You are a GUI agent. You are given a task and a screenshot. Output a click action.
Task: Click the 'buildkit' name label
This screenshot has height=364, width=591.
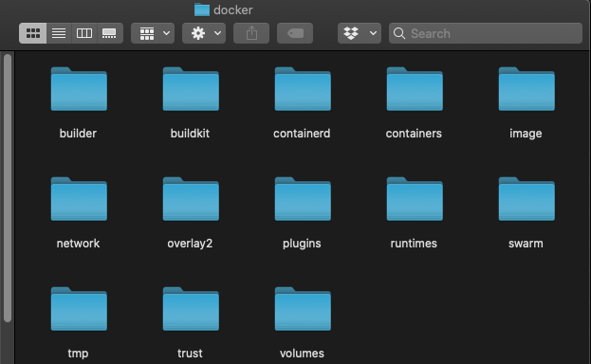190,134
